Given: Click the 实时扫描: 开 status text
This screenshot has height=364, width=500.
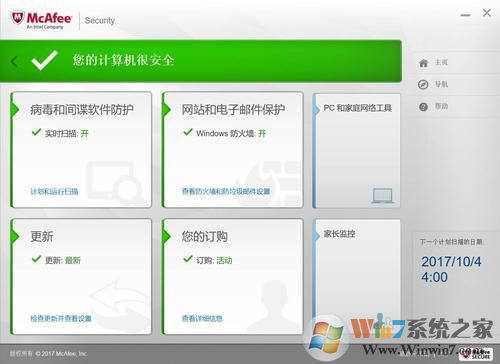Looking at the screenshot, I should click(67, 134).
